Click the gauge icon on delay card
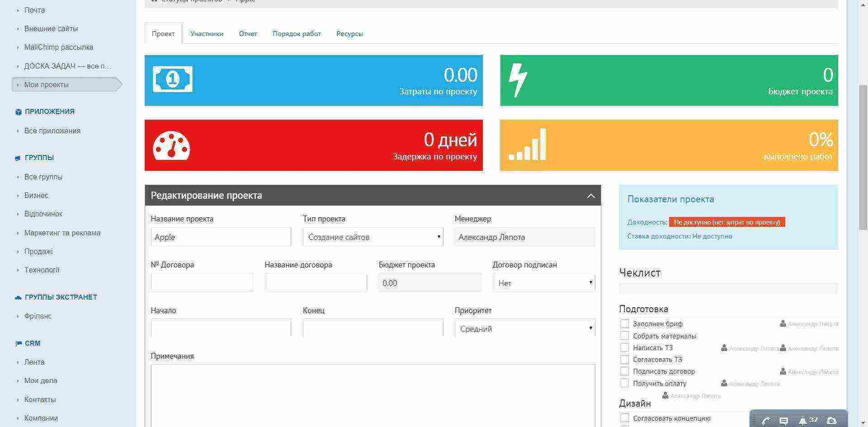This screenshot has height=427, width=868. click(171, 145)
